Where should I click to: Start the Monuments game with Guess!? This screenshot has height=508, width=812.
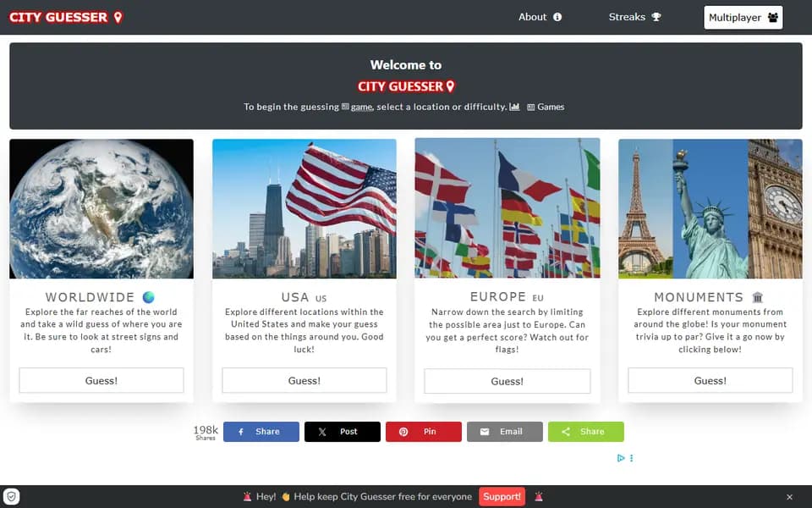pyautogui.click(x=710, y=380)
